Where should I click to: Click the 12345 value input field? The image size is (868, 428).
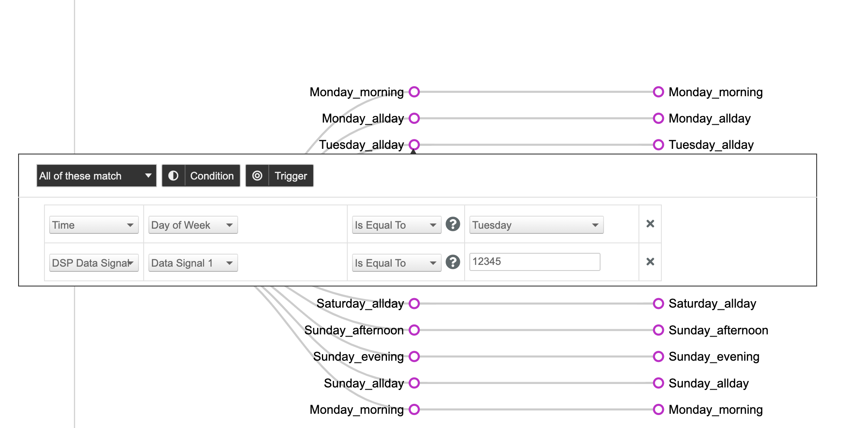pyautogui.click(x=535, y=262)
